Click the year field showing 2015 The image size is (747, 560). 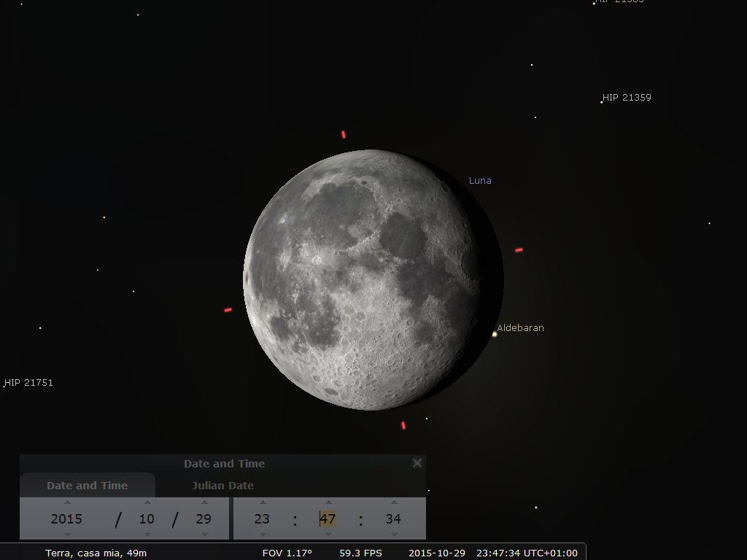(x=66, y=518)
